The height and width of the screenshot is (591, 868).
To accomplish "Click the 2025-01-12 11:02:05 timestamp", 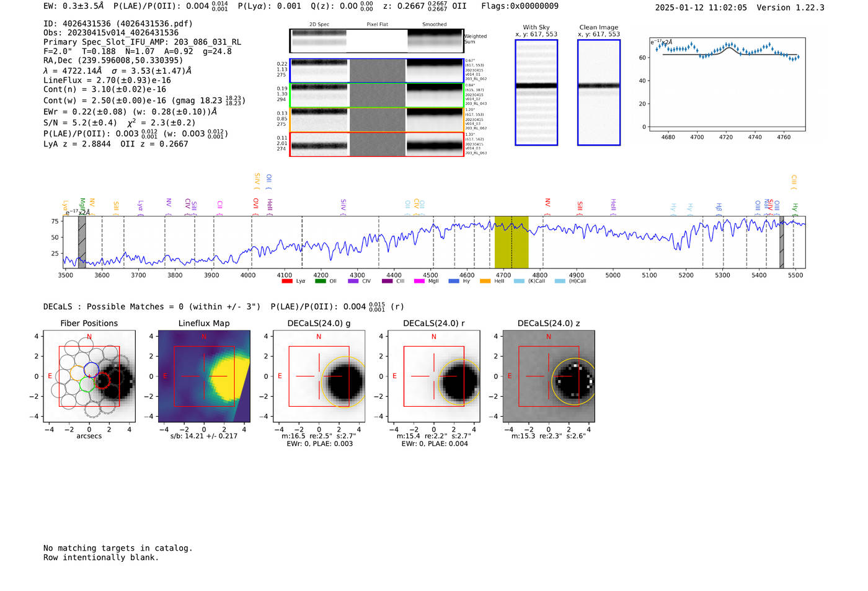I will [x=701, y=7].
